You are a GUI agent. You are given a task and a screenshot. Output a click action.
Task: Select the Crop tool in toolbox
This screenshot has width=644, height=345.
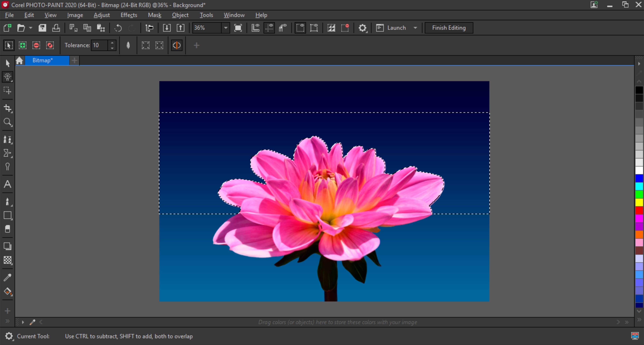[x=8, y=108]
